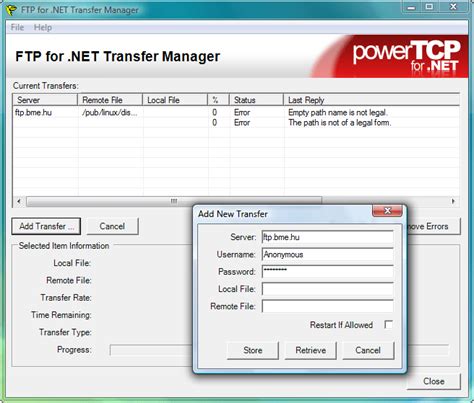Click the transfers list horizontal scrollbar thumb
Screen dimensions: 474x403
pos(174,201)
